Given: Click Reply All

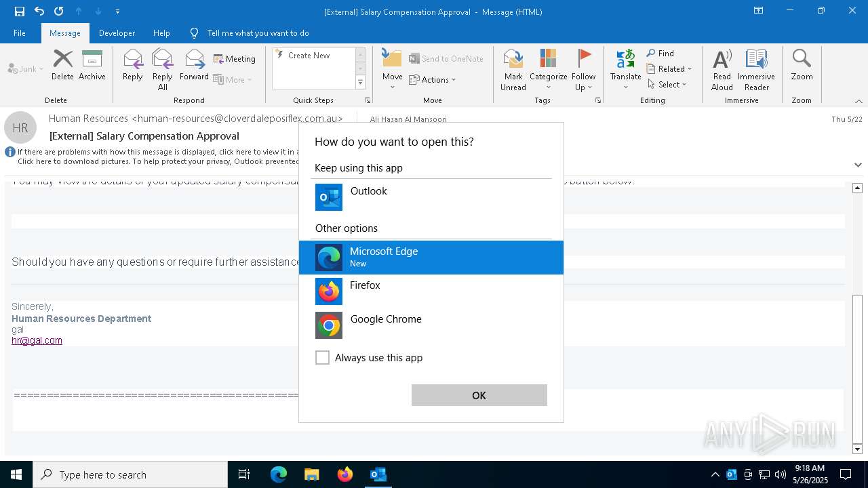Looking at the screenshot, I should point(162,70).
